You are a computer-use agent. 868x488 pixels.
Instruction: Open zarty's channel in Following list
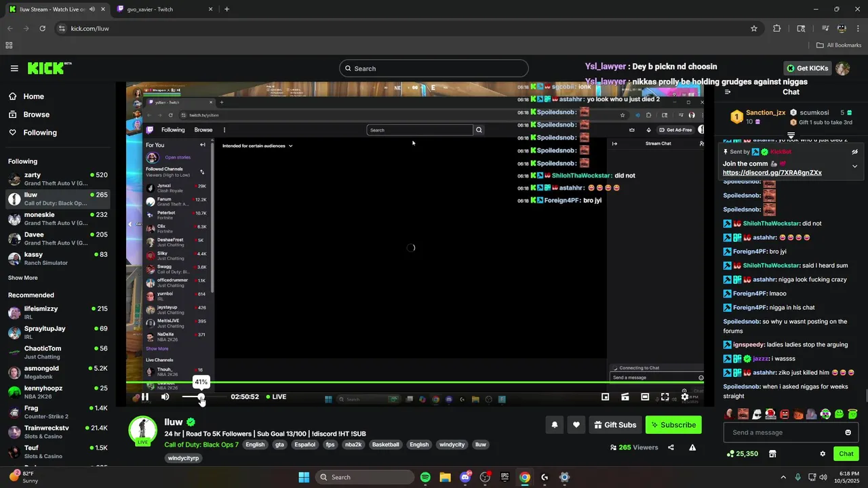click(58, 179)
